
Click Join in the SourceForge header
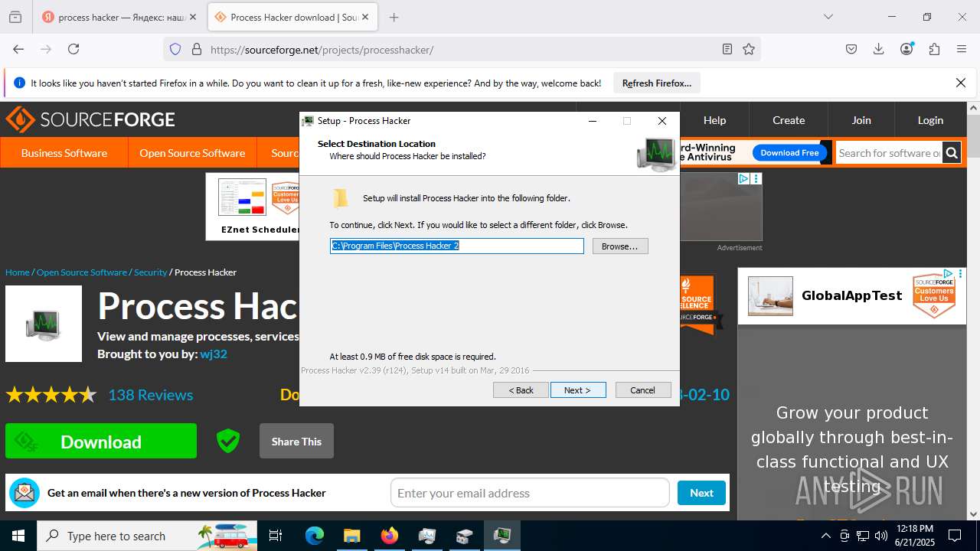pos(861,119)
